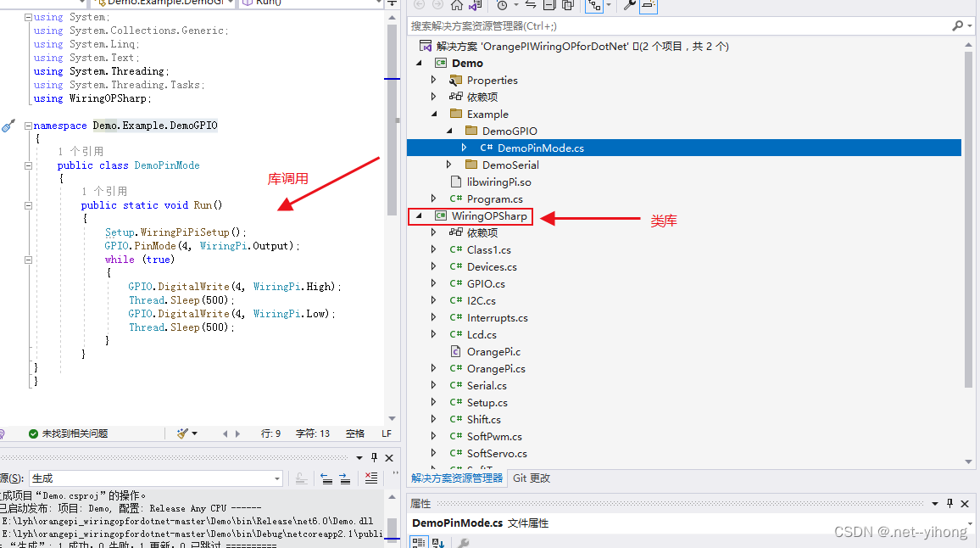Select GPIO.cs in WiringOPSharp
The height and width of the screenshot is (548, 980).
pos(487,284)
